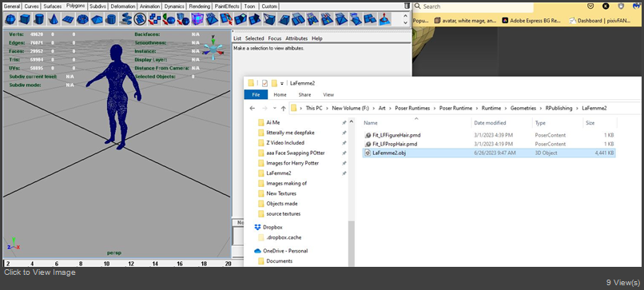Viewport: 644px width, 290px height.
Task: Open the shelf trash can icon
Action: point(407,6)
